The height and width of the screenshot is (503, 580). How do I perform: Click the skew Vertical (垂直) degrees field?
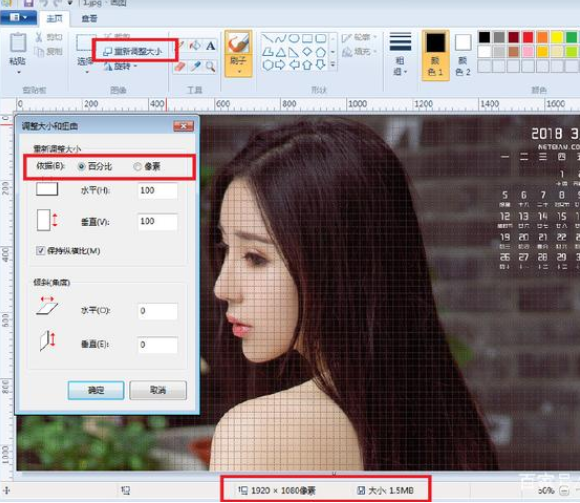[158, 345]
